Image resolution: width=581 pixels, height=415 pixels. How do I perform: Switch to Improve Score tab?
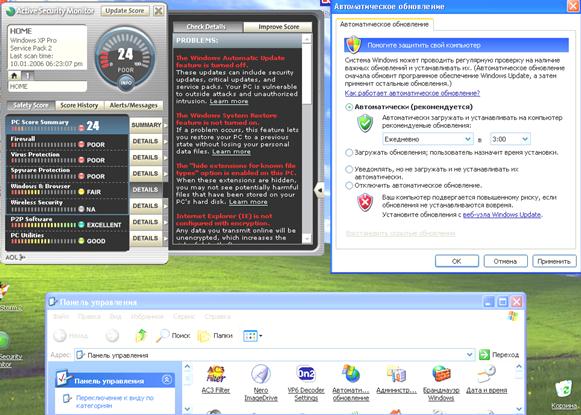click(279, 27)
